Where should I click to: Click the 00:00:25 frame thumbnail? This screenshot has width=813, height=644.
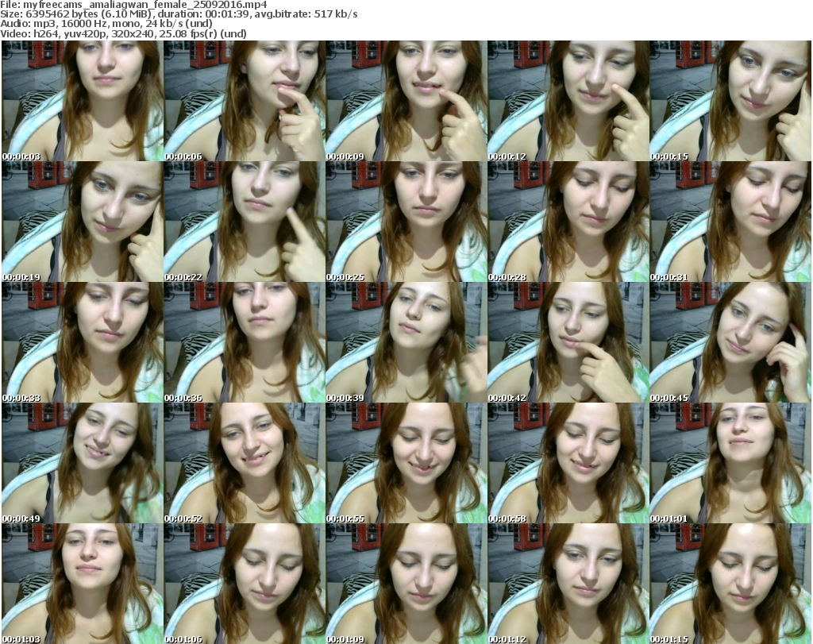[x=406, y=222]
